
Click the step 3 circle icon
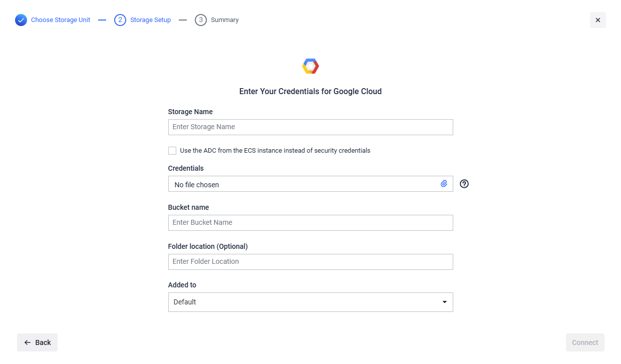pos(201,20)
